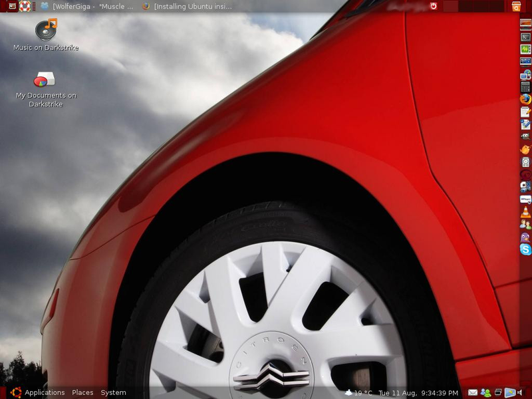Click the window list tray icon
This screenshot has width=532, height=399.
[497, 392]
